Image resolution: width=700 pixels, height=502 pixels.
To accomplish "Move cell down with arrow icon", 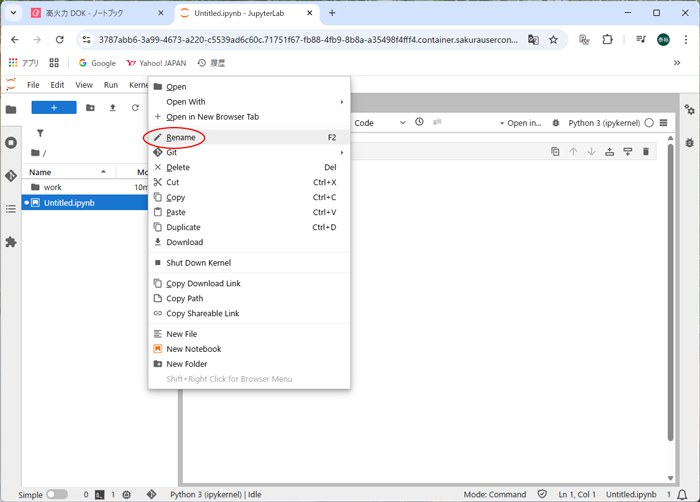I will (592, 152).
